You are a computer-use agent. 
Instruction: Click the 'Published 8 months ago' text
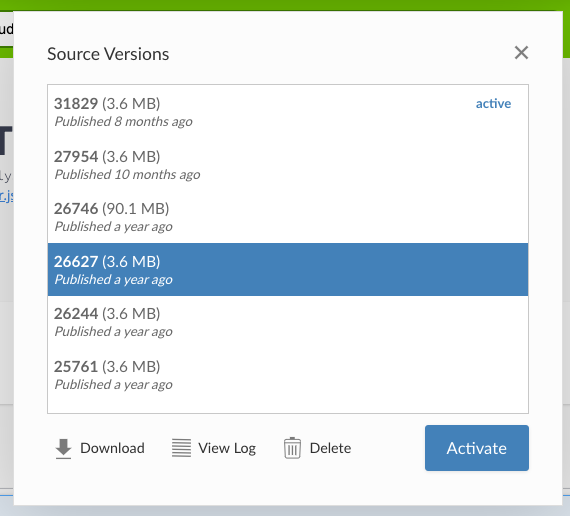coord(123,122)
